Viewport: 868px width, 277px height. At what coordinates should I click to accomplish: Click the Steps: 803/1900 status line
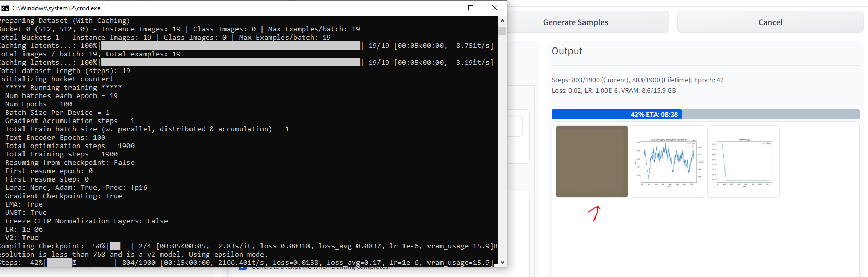(x=638, y=80)
